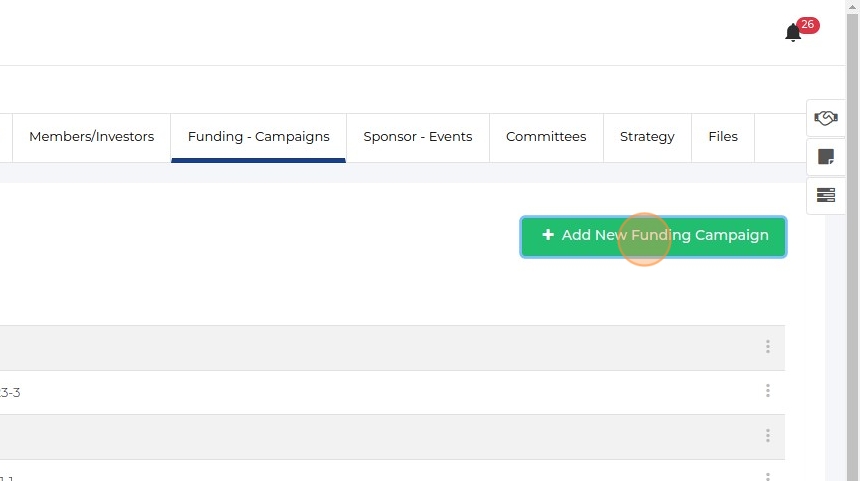The image size is (860, 481).
Task: View the Files tab
Action: 723,137
